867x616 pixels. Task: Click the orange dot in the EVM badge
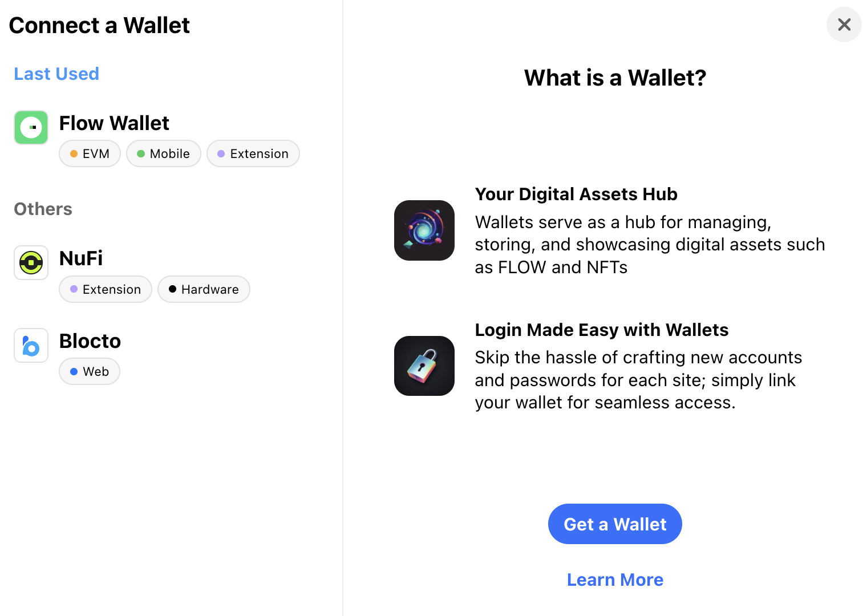point(74,153)
